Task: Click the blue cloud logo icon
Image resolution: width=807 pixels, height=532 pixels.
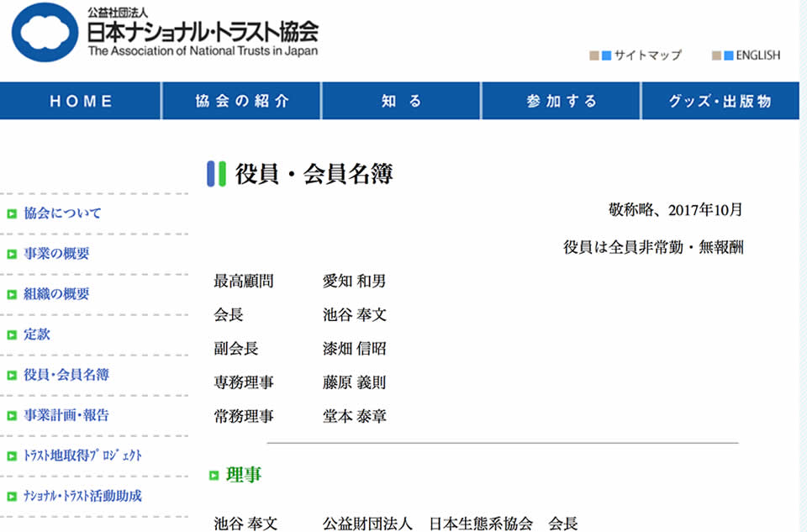Action: (x=45, y=33)
